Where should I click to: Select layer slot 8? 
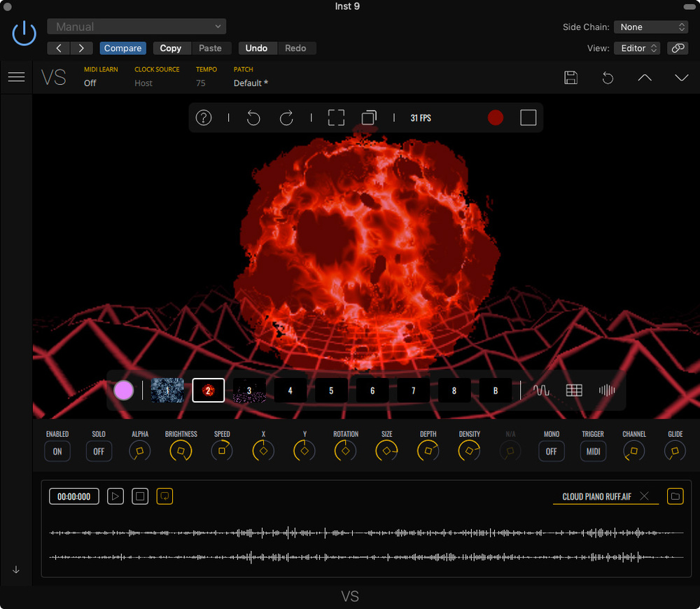pos(454,391)
